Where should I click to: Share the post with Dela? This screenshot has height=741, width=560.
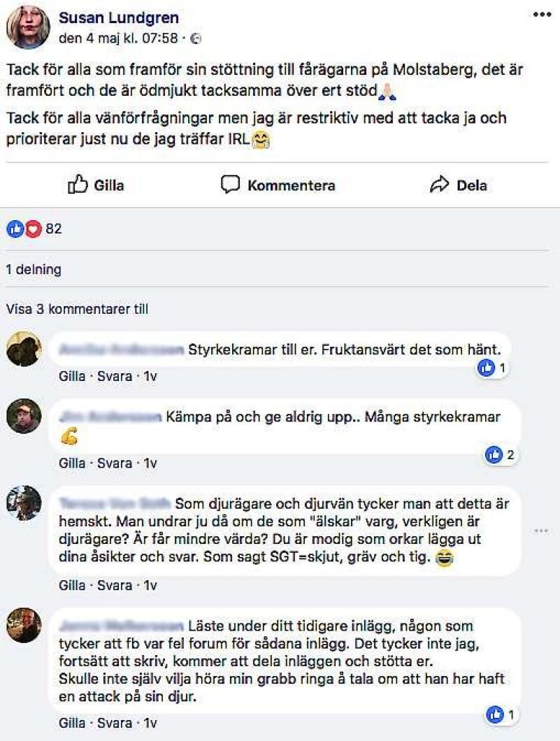pyautogui.click(x=459, y=185)
